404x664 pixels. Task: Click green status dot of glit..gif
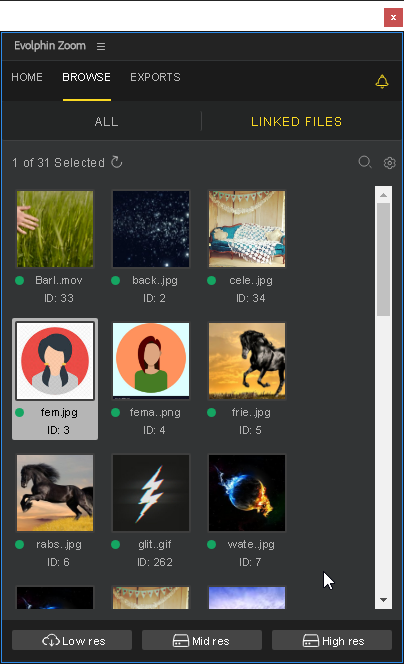[116, 545]
